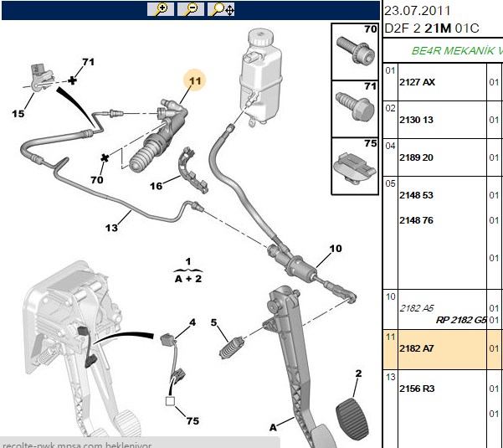
Task: Click the 1 = A + 2 assembly note
Action: coord(188,270)
